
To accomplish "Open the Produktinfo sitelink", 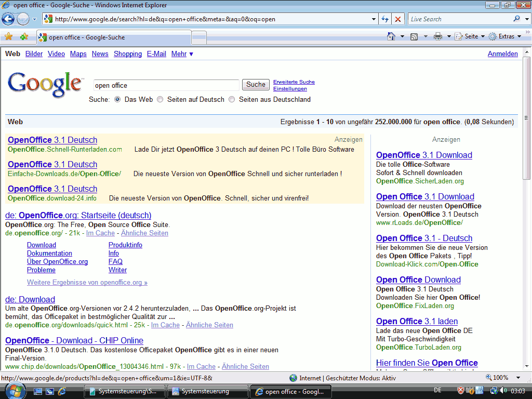I will 125,245.
